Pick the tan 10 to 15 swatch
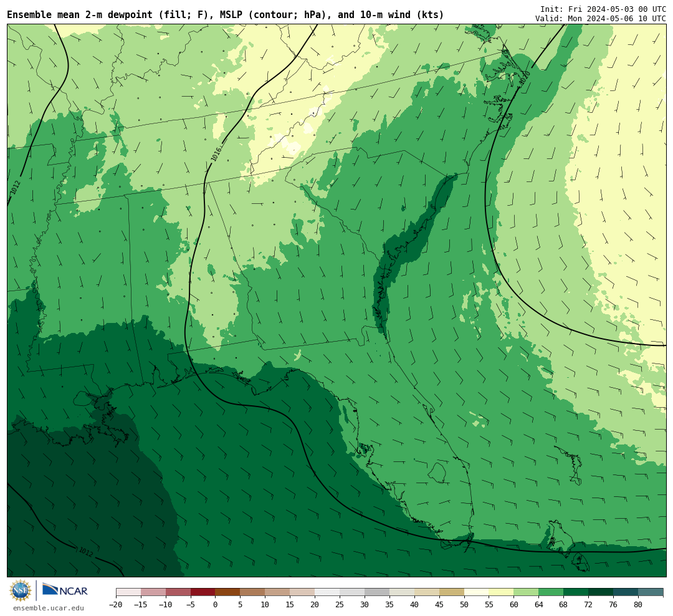Viewport: 673px width, 616px height. click(277, 592)
